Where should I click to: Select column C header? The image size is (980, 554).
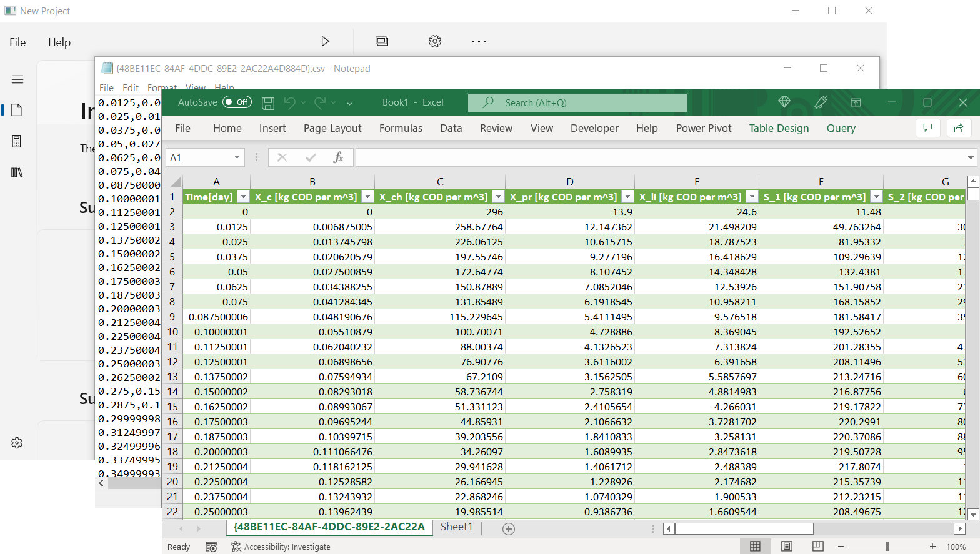(441, 182)
